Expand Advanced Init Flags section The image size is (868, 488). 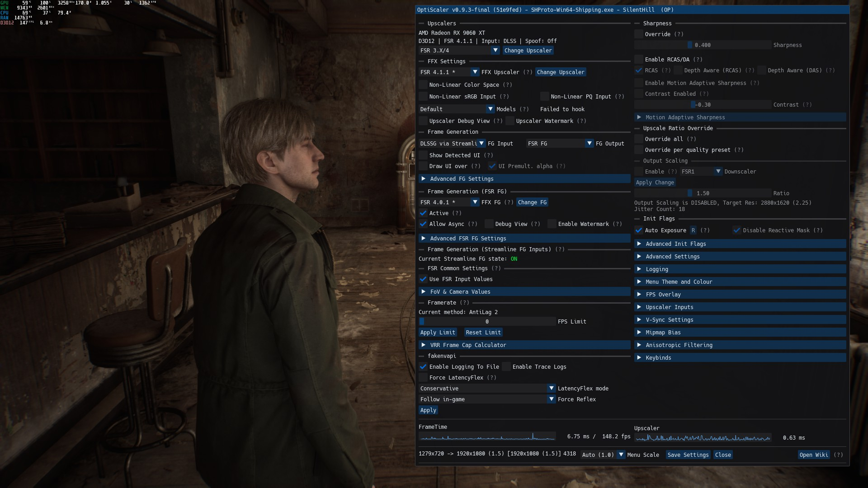[740, 244]
